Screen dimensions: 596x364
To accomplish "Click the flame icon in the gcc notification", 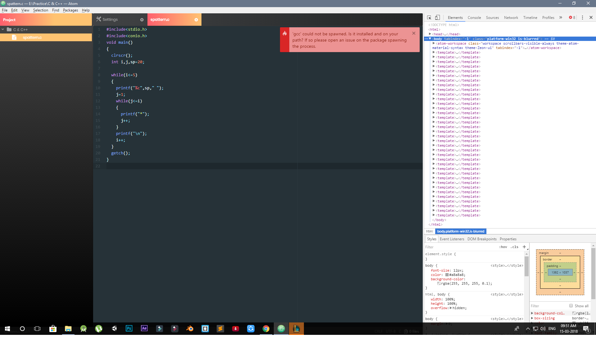I will [x=285, y=33].
